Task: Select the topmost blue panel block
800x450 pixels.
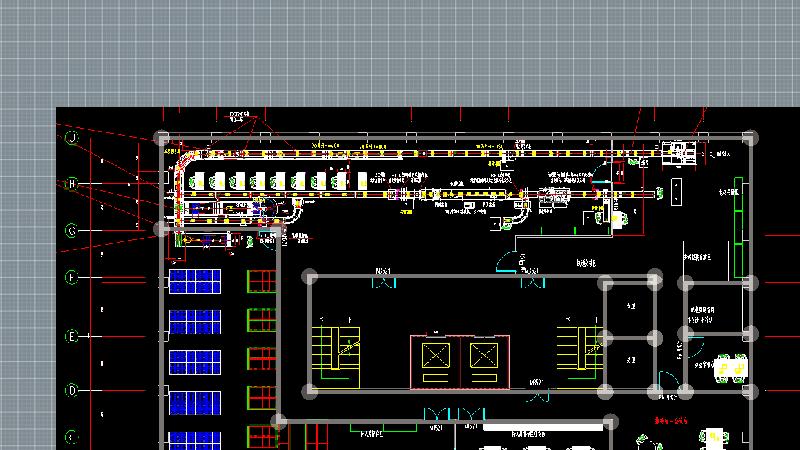Action: (x=194, y=282)
